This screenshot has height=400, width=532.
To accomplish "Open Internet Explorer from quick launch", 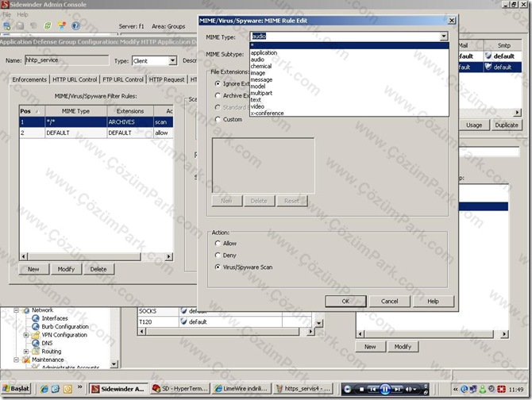I will pyautogui.click(x=44, y=389).
